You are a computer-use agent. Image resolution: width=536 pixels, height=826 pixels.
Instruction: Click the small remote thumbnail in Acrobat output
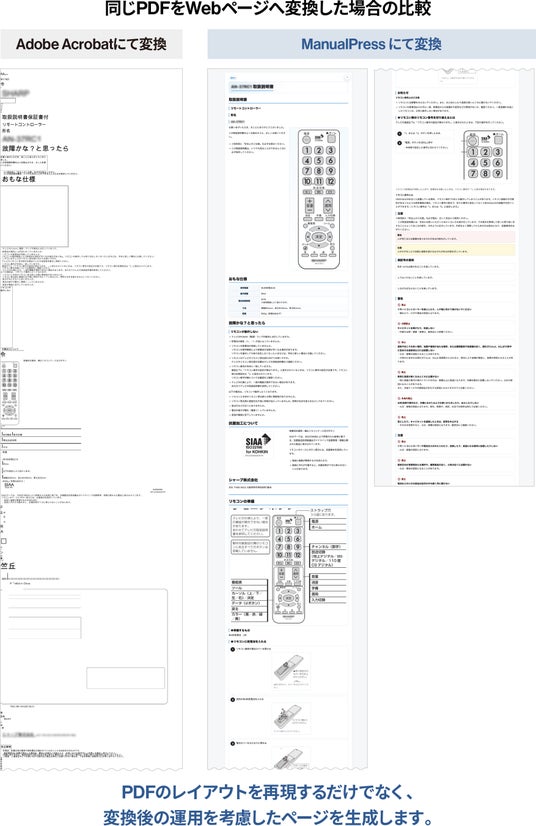click(x=10, y=392)
